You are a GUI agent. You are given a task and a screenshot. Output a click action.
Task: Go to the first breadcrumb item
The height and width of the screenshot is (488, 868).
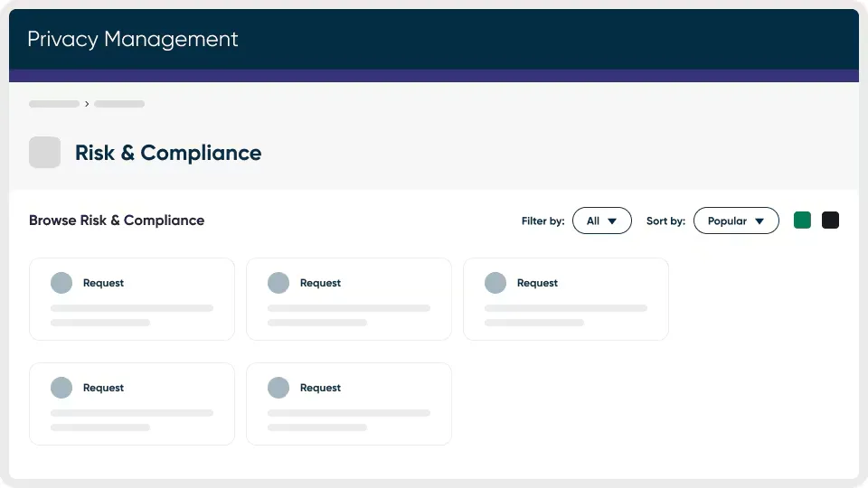click(54, 104)
